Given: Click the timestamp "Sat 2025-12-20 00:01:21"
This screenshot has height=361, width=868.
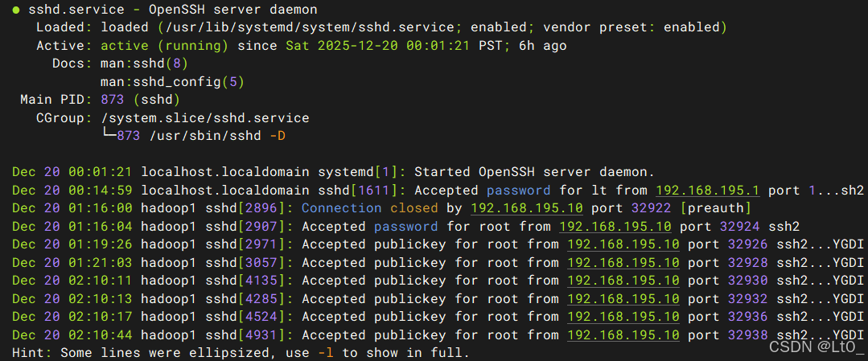Looking at the screenshot, I should point(379,45).
